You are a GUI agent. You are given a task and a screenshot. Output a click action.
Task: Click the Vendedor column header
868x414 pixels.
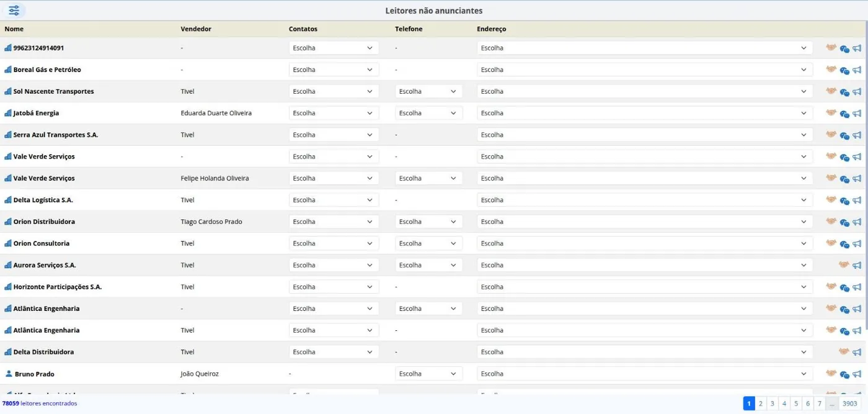[x=196, y=29]
